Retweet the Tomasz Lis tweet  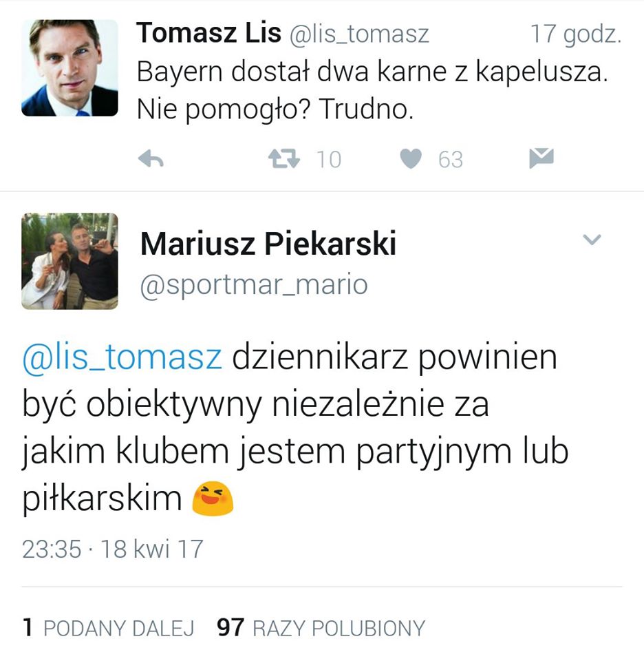[283, 160]
